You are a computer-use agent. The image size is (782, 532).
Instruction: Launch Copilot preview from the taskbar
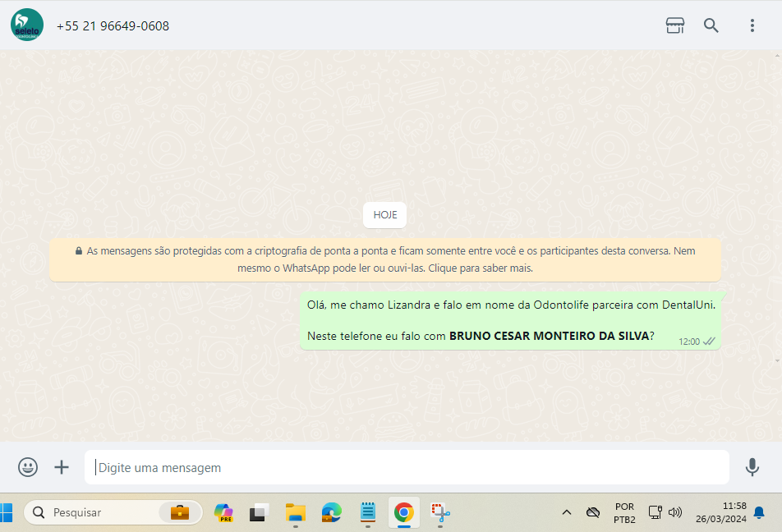tap(223, 512)
